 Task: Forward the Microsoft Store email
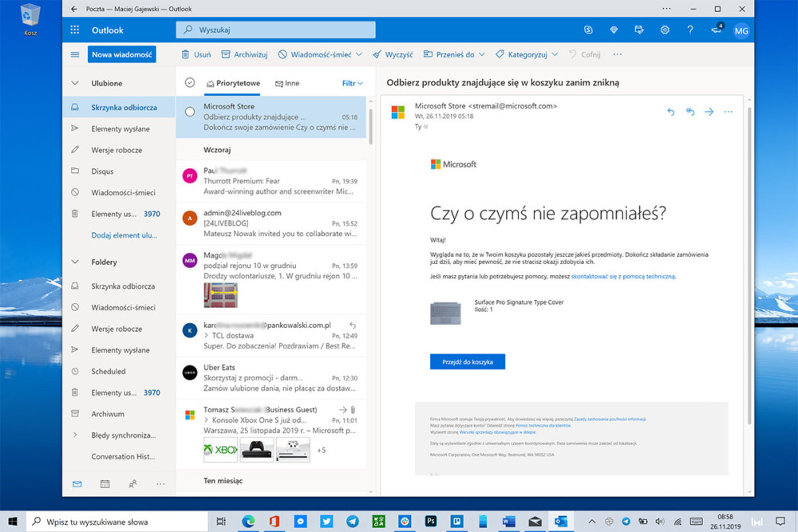709,112
